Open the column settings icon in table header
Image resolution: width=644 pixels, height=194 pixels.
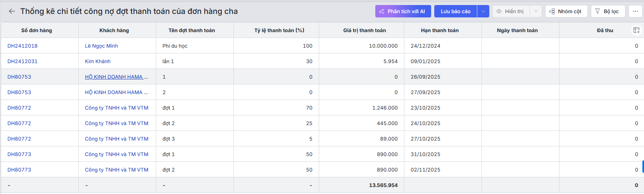click(x=636, y=30)
